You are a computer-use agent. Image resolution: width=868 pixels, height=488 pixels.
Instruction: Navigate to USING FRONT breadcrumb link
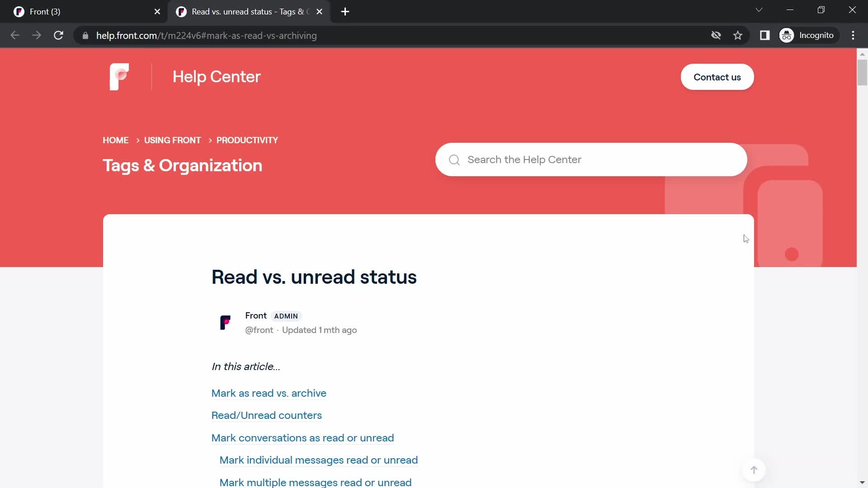pos(172,140)
